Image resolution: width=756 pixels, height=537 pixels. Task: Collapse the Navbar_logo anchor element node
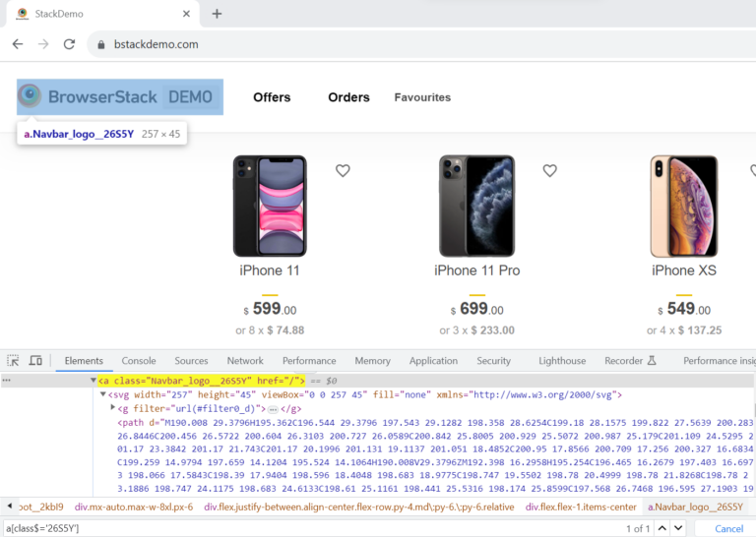tap(94, 380)
